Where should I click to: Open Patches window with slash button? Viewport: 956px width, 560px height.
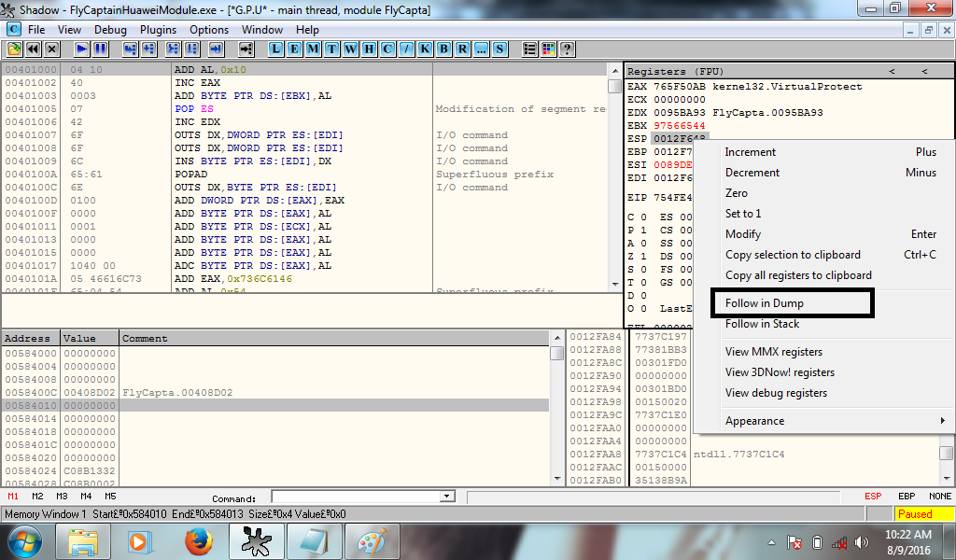[406, 49]
